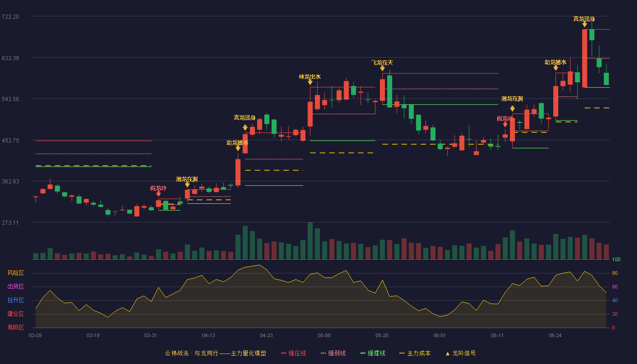Image resolution: width=637 pixels, height=364 pixels.
Task: Click the 主力成本 legend entry
Action: (415, 353)
